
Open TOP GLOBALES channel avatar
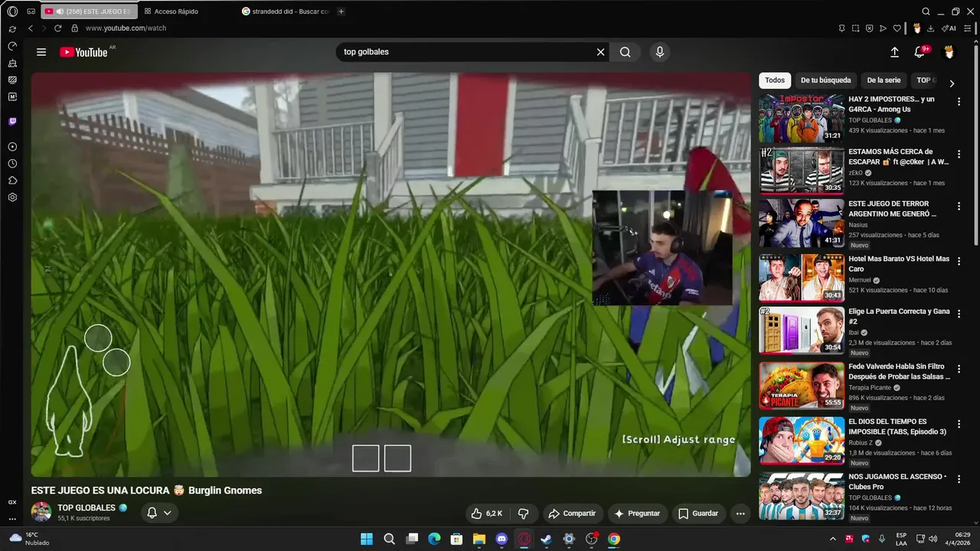point(41,513)
